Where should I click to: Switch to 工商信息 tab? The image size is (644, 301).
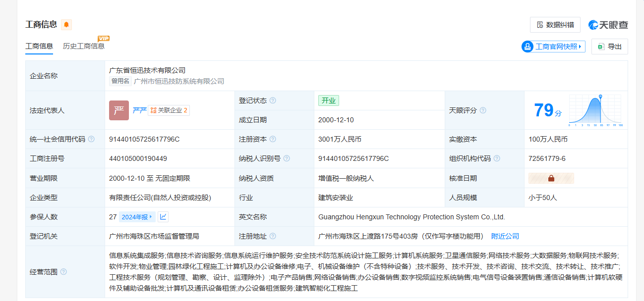[x=39, y=46]
